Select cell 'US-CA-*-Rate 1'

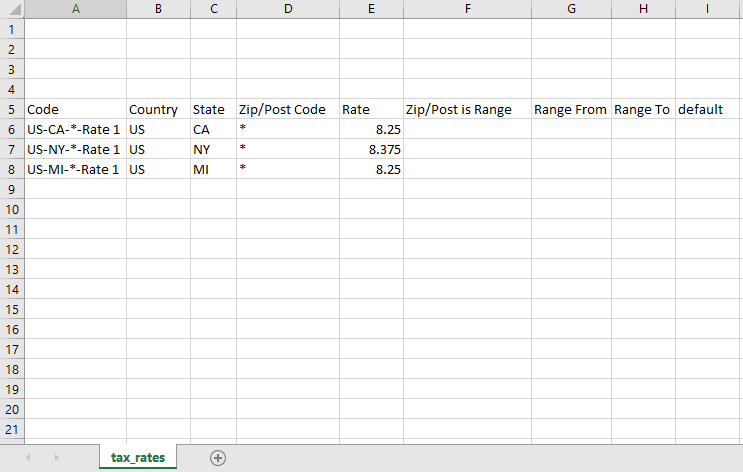[x=75, y=129]
